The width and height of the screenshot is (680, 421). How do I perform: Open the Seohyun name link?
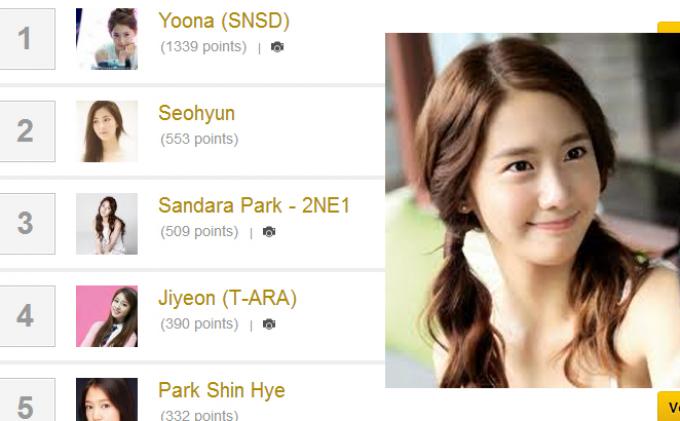tap(196, 113)
